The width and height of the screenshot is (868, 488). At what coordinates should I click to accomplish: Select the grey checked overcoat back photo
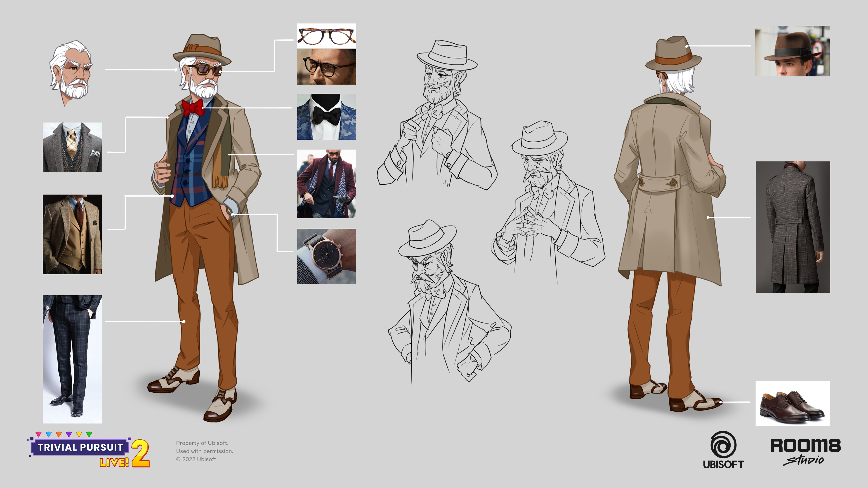[793, 227]
